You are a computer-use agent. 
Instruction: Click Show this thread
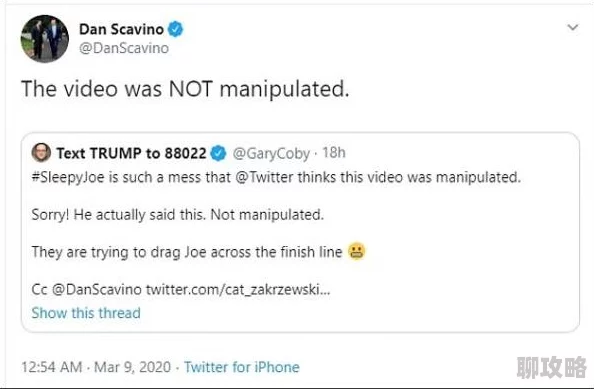point(86,313)
